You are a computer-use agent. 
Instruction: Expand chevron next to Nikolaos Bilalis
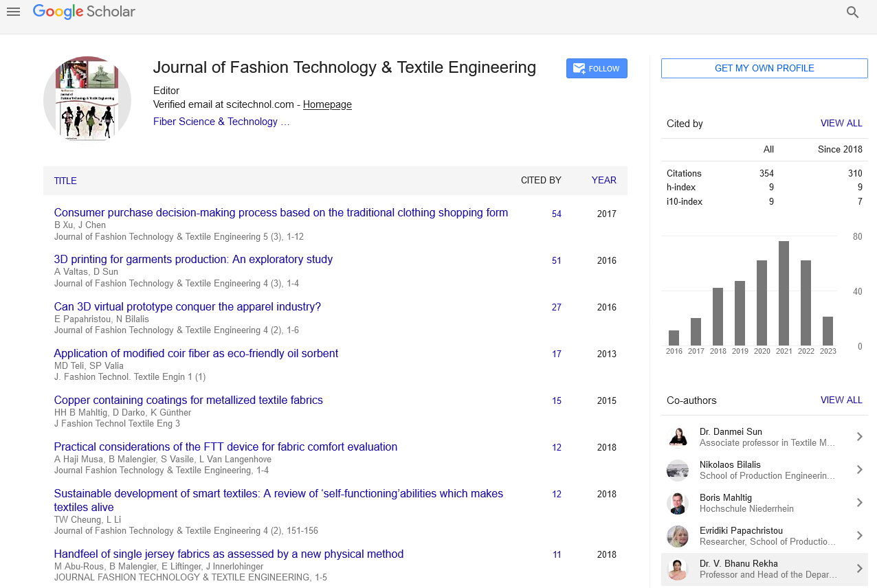tap(859, 470)
